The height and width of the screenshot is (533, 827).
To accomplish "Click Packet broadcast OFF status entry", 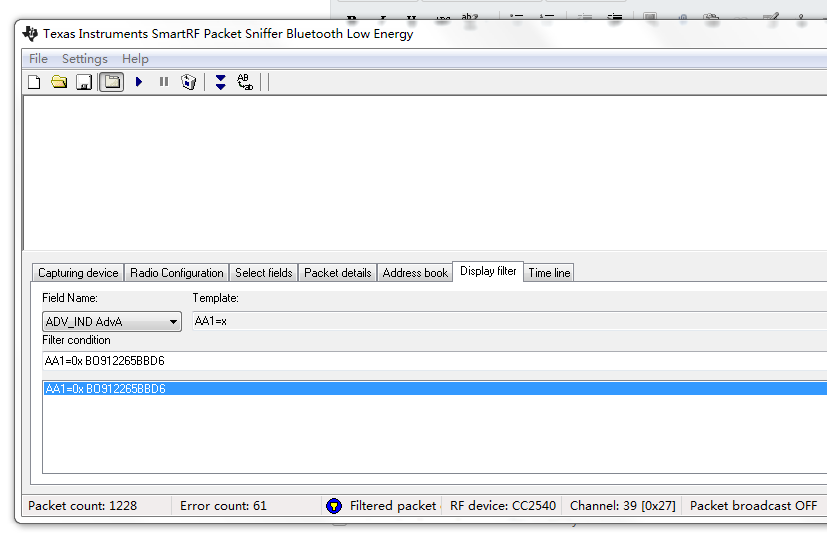I will (x=753, y=506).
